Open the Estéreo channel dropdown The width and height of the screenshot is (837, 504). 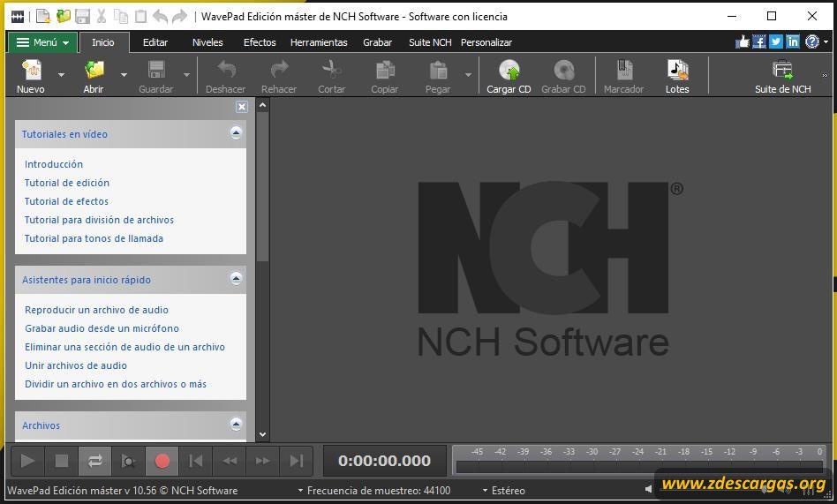pos(503,490)
